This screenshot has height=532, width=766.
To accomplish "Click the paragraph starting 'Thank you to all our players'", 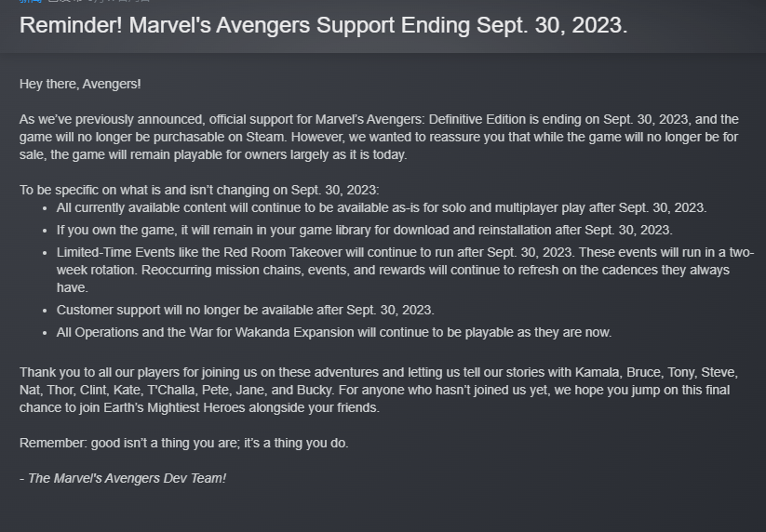I will [x=379, y=390].
